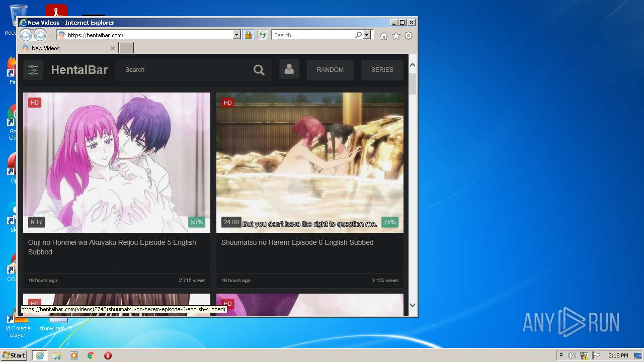Screen dimensions: 644x362
Task: Click the HD badge on the 6:17 video
Action: pos(35,103)
